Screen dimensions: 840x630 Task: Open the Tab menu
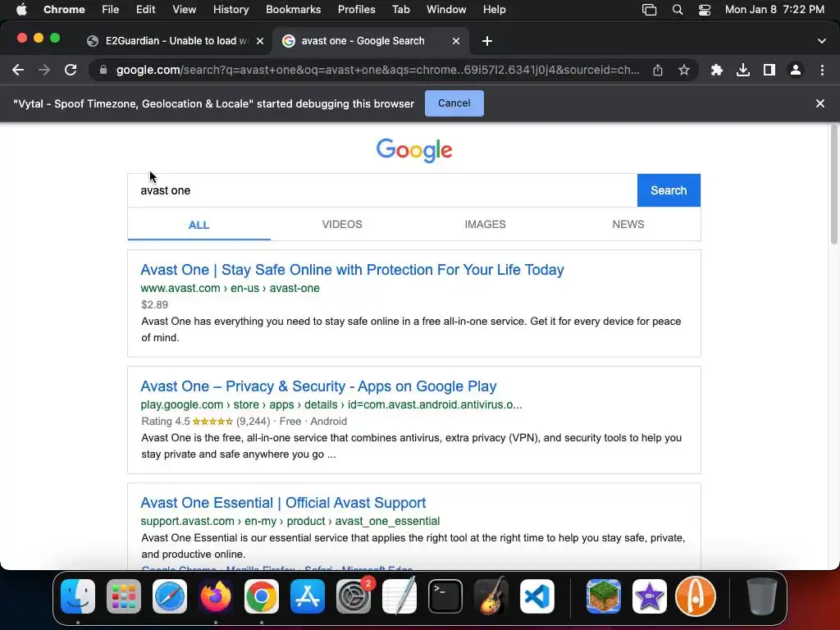pos(400,10)
